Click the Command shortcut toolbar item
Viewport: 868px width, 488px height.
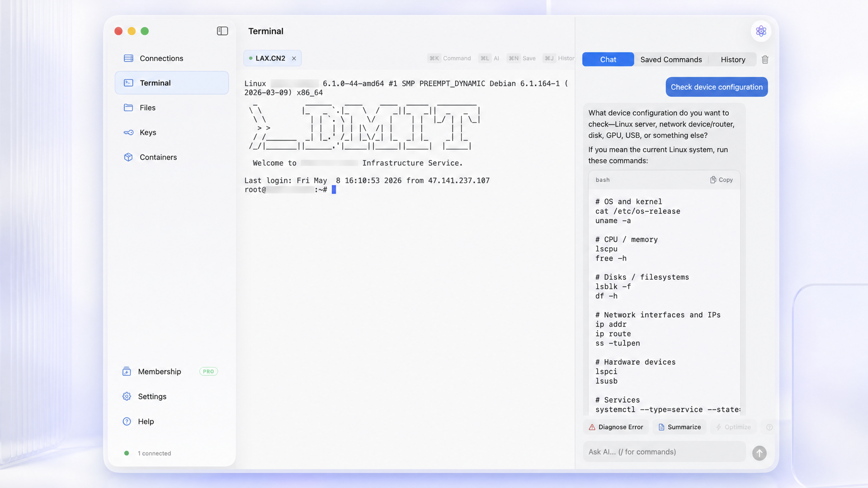(x=450, y=58)
